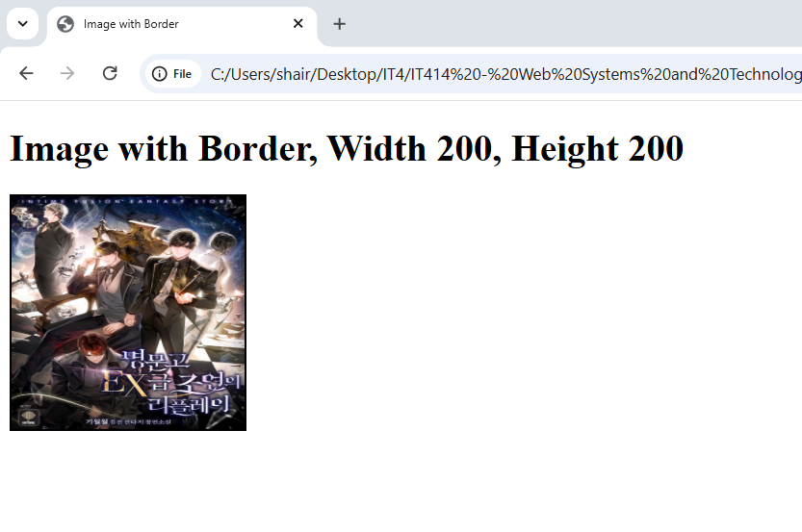Open the tab search chevron dropdown
802x532 pixels.
pyautogui.click(x=22, y=23)
